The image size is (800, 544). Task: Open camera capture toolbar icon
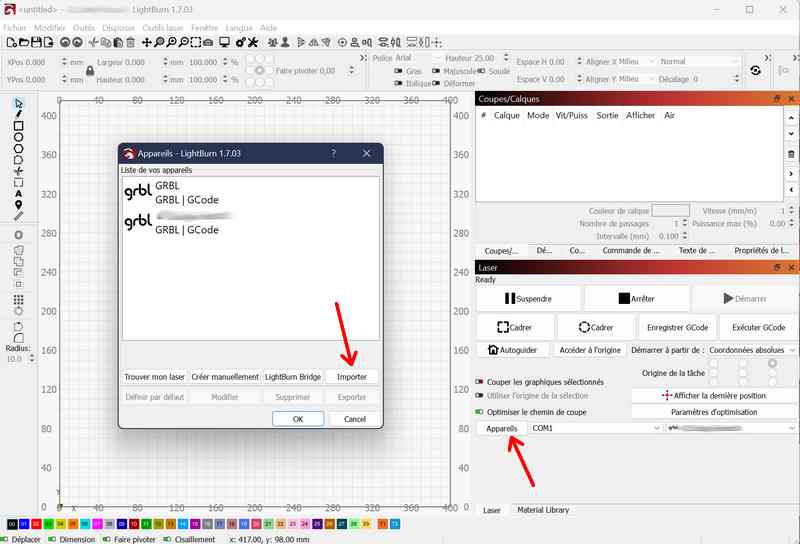click(x=208, y=42)
